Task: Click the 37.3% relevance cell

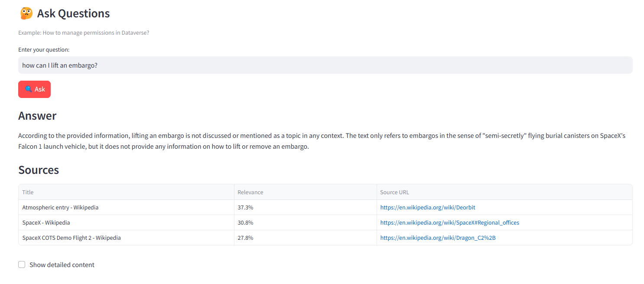Action: (x=245, y=208)
